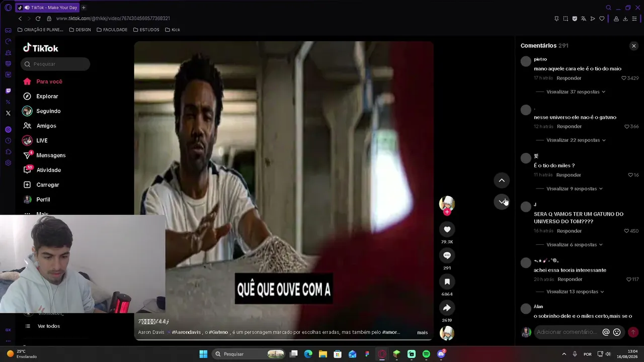644x362 pixels.
Task: Follow the creator via the red plus badge
Action: 447,212
